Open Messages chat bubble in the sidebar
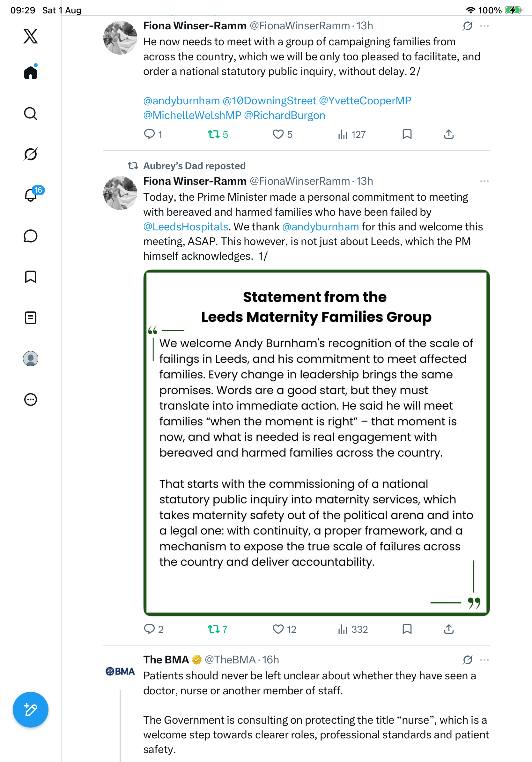Image resolution: width=532 pixels, height=762 pixels. [x=31, y=236]
